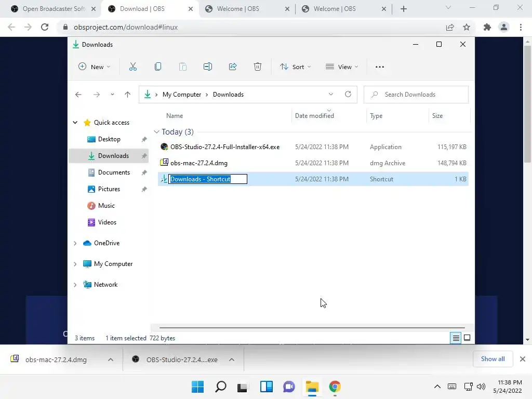The image size is (532, 399).
Task: Open Task View on the taskbar
Action: tap(242, 387)
